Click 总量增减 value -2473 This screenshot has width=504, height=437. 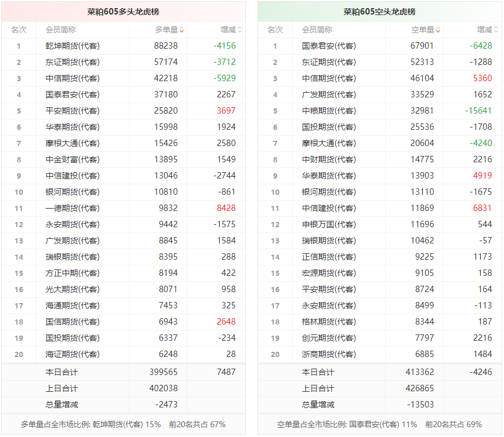coord(166,405)
